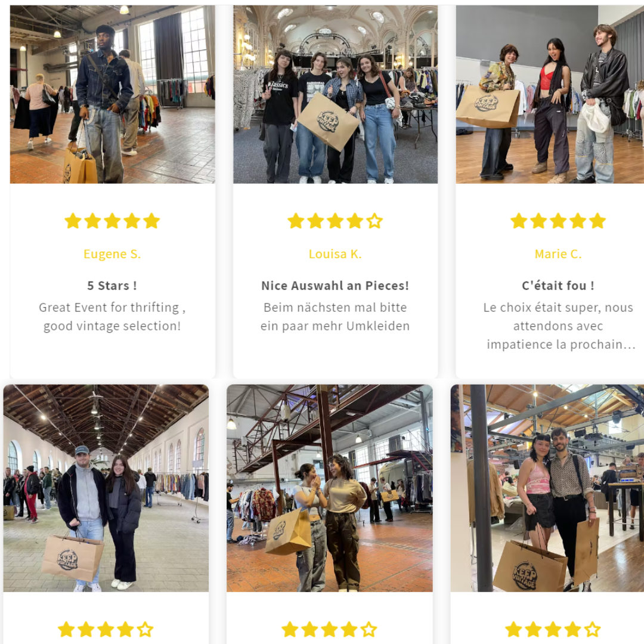Click the fifth star in Marie C. rating
Viewport: 644px width, 644px height.
[x=597, y=221]
